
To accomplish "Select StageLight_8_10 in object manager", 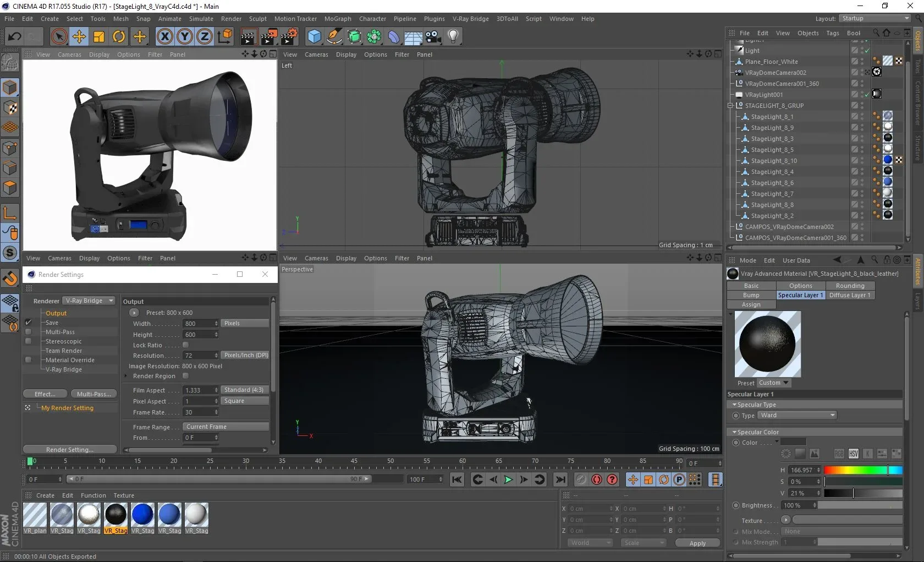I will (774, 161).
